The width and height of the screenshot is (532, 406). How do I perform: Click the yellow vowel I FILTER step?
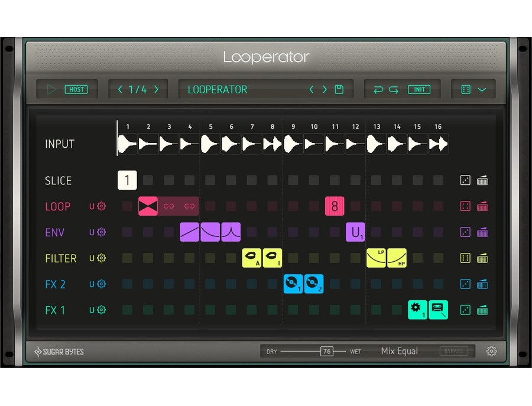coord(272,258)
